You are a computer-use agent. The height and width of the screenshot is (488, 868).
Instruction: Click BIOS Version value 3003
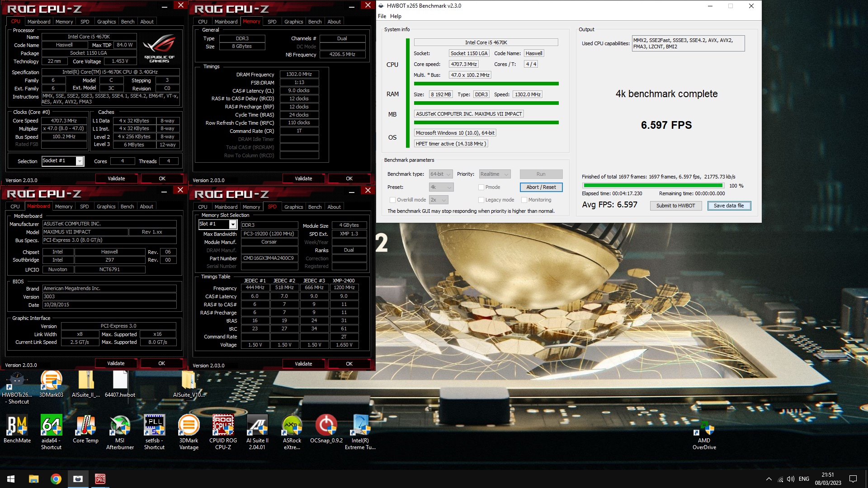click(x=109, y=297)
